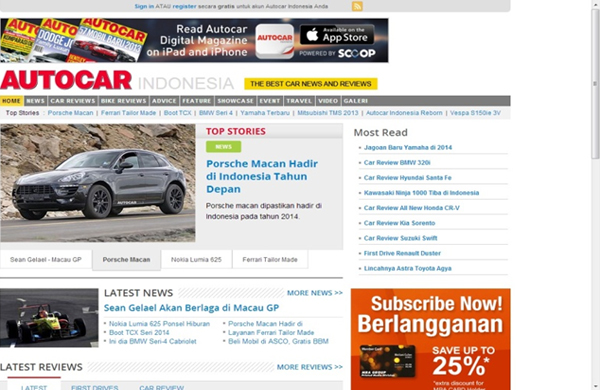Click the MORE REVIEWS >> link

click(310, 367)
